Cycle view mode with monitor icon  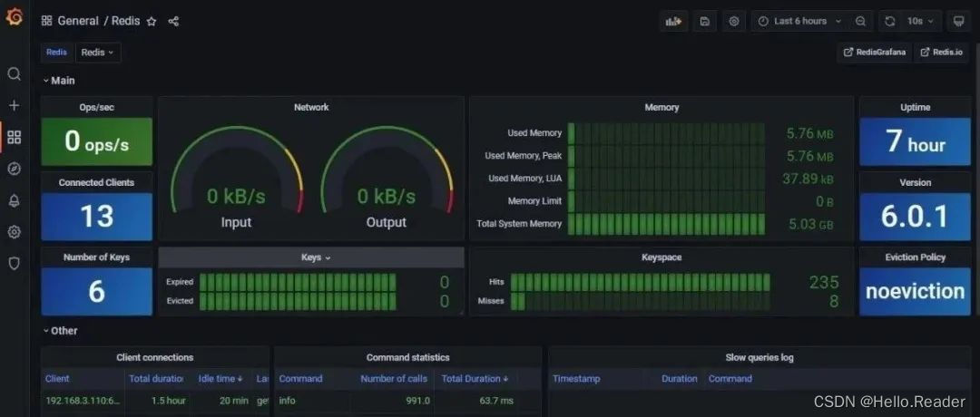pyautogui.click(x=958, y=21)
